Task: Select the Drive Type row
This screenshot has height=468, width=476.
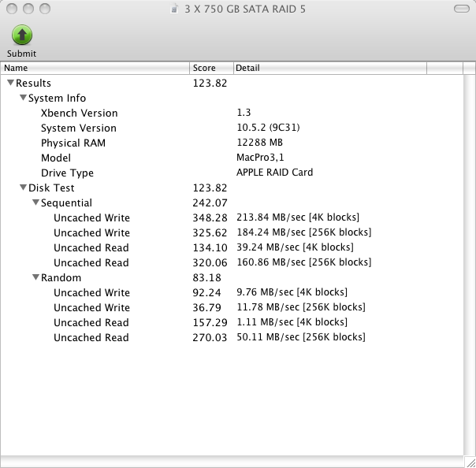Action: click(x=232, y=173)
